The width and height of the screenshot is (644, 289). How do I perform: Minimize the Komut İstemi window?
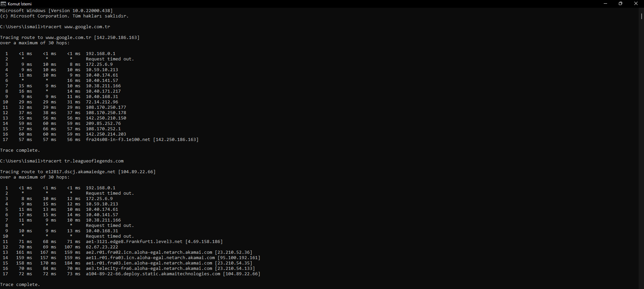tap(605, 4)
